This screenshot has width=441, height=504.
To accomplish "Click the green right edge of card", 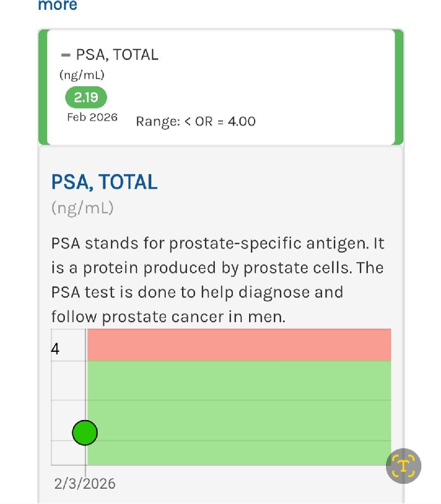I will (x=399, y=87).
